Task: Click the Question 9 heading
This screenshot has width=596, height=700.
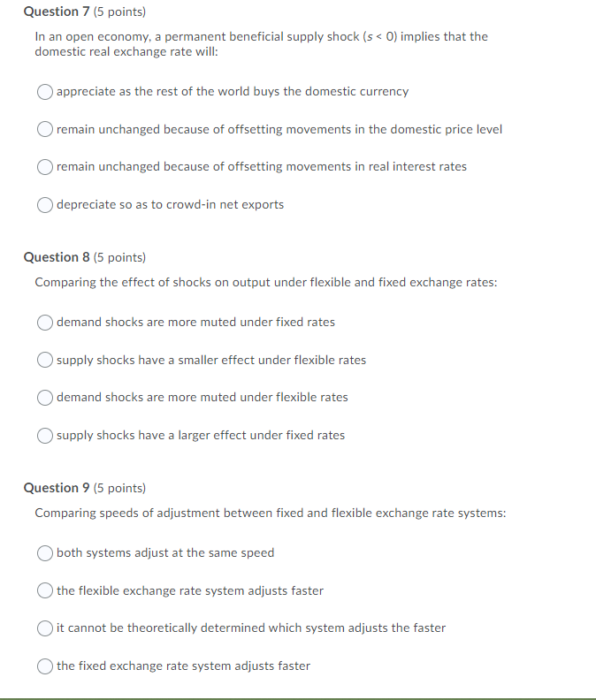Action: point(57,488)
